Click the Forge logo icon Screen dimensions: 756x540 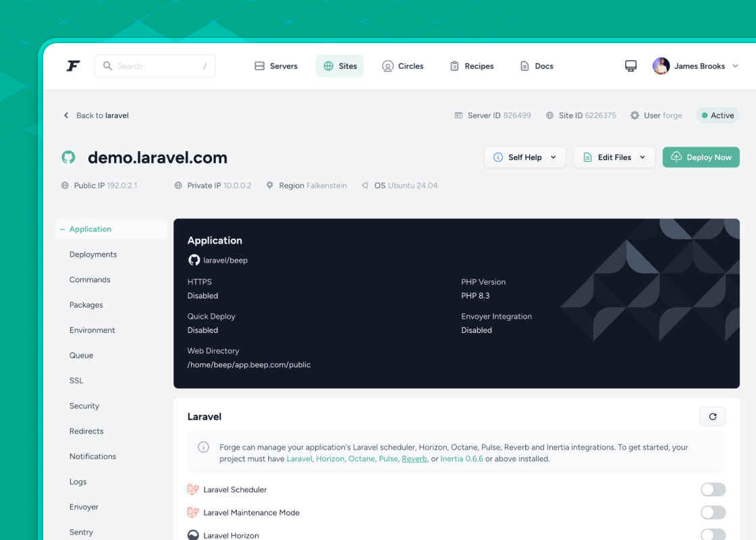click(x=73, y=66)
